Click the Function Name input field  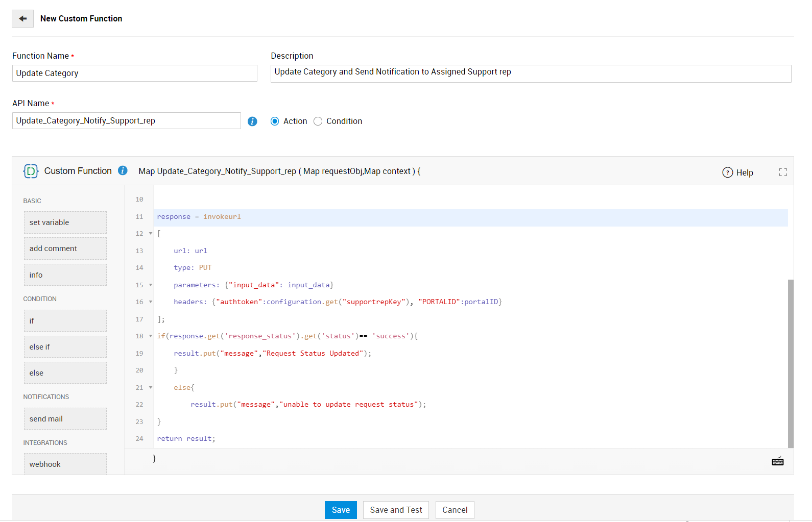tap(135, 73)
